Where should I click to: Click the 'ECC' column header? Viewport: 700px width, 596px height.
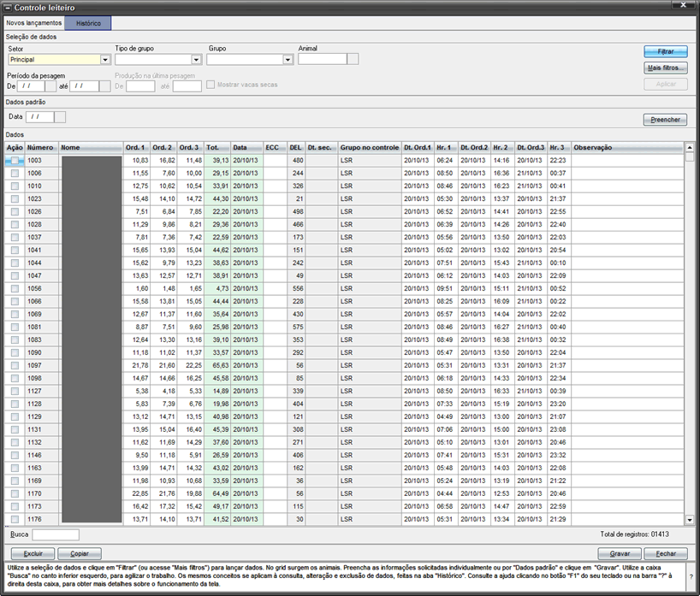tap(275, 148)
